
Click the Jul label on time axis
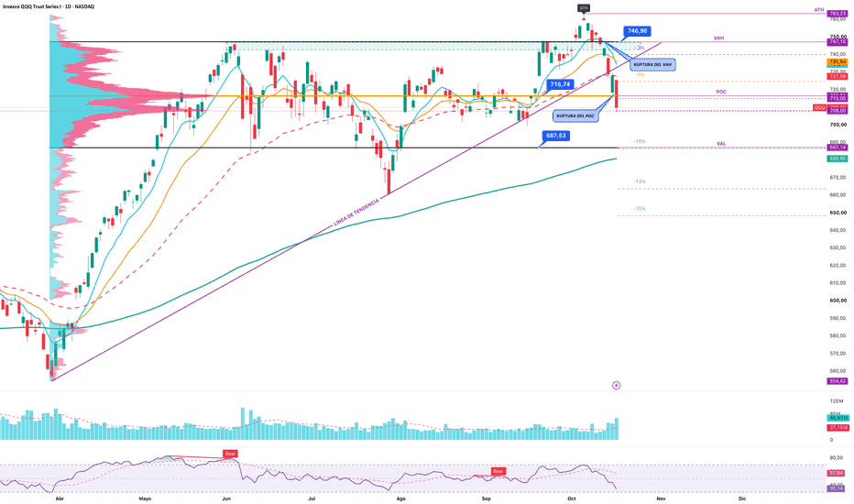tap(312, 499)
